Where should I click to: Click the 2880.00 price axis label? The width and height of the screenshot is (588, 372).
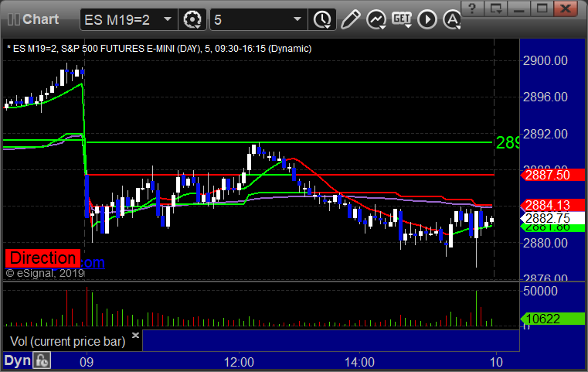[546, 244]
